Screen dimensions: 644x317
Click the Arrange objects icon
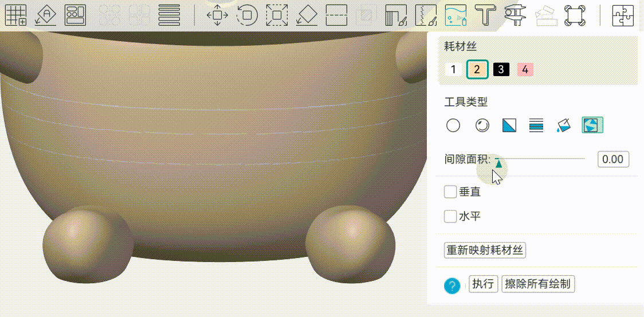coord(75,15)
